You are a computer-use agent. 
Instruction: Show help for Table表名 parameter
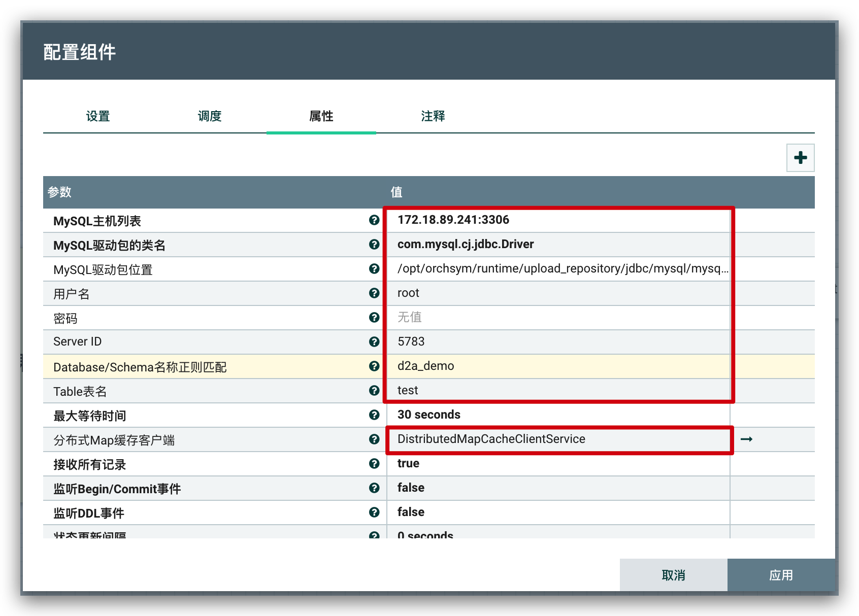coord(374,390)
